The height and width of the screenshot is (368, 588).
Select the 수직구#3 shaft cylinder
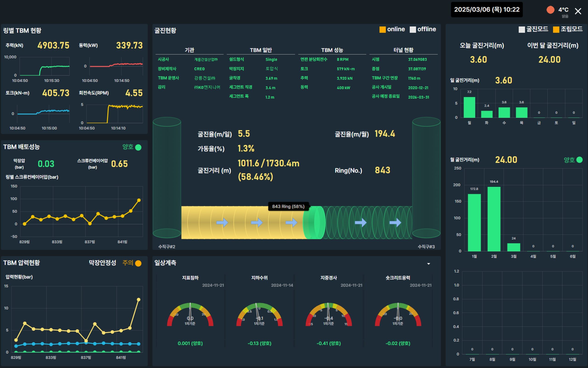(x=426, y=177)
